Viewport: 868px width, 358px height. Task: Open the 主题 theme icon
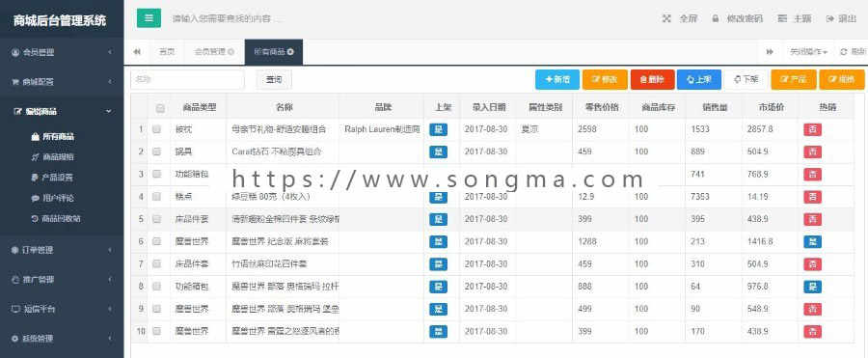pos(782,19)
